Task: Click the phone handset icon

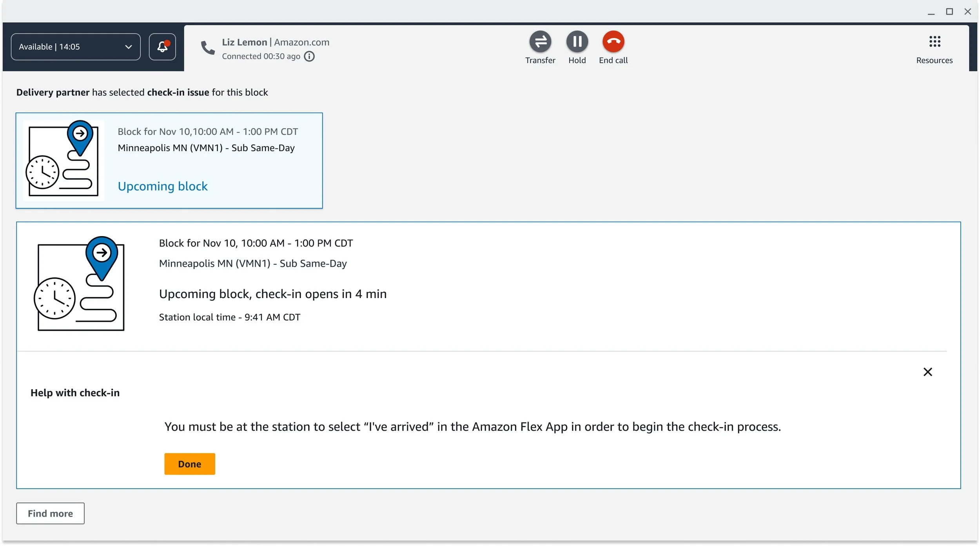Action: (208, 47)
